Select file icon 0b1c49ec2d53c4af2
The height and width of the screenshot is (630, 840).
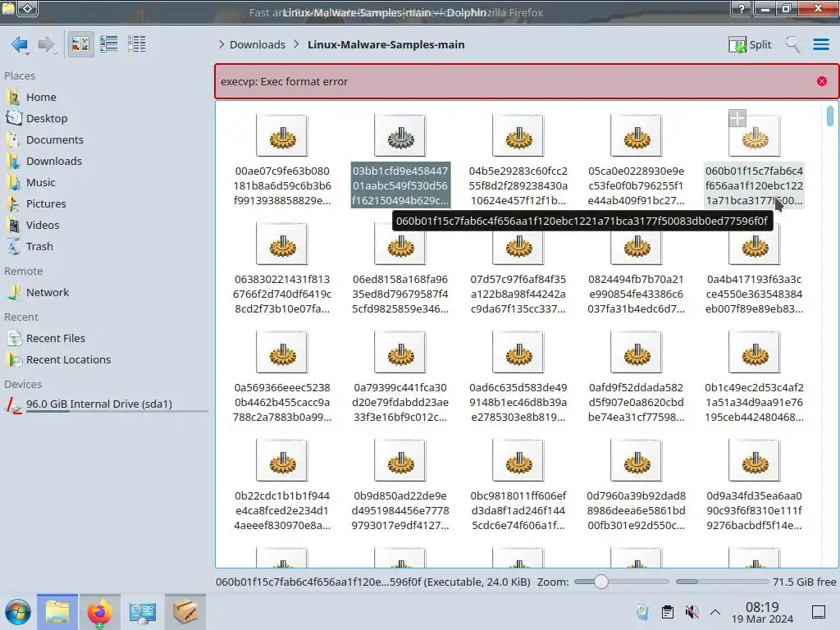tap(755, 353)
